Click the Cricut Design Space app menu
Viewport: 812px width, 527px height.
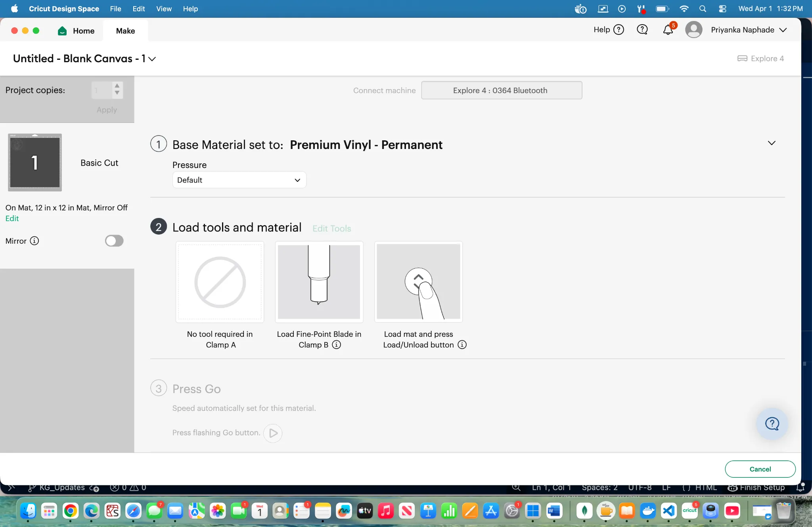click(64, 9)
